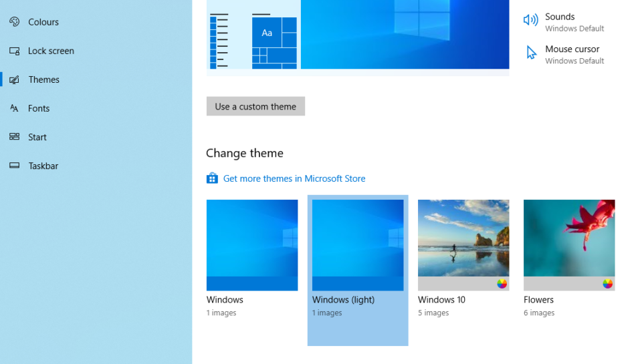Go to the Themes settings page

tap(96, 79)
